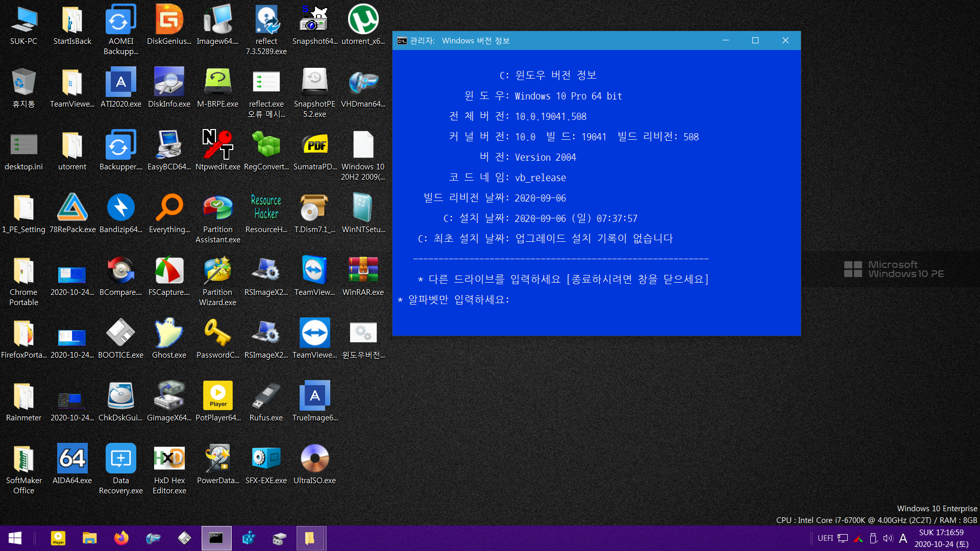Image resolution: width=980 pixels, height=551 pixels.
Task: Open the SUK-PC computer icon
Action: click(23, 26)
